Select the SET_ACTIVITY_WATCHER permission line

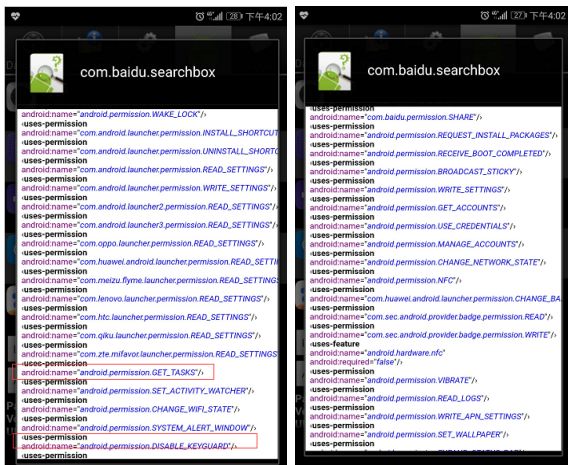[137, 391]
